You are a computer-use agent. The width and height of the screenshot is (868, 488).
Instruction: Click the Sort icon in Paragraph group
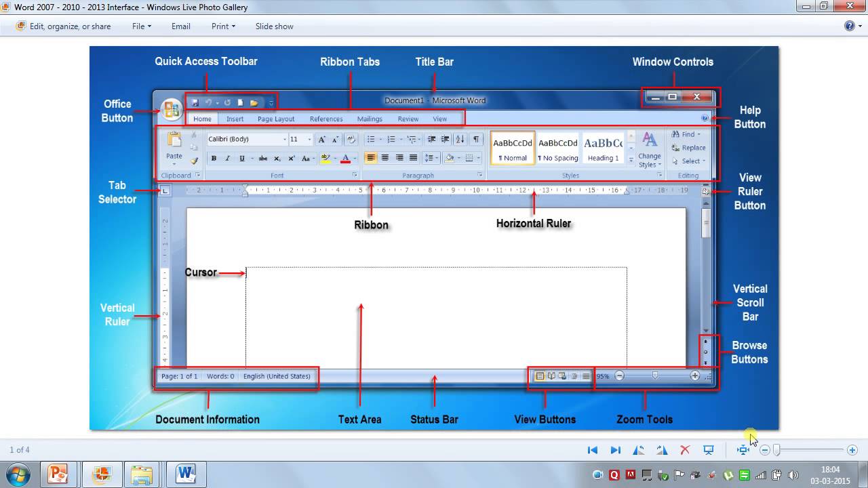460,139
